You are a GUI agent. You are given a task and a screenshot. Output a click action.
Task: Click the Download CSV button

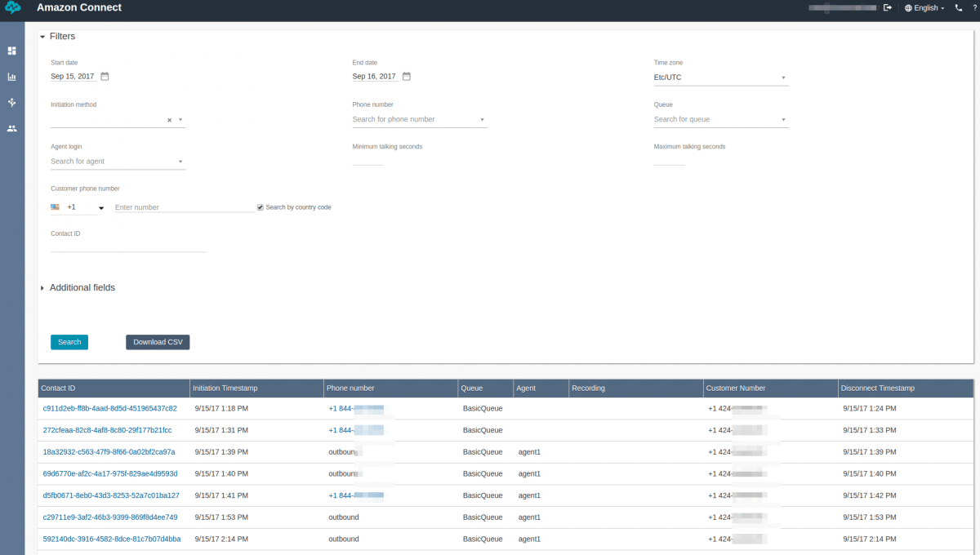point(158,341)
